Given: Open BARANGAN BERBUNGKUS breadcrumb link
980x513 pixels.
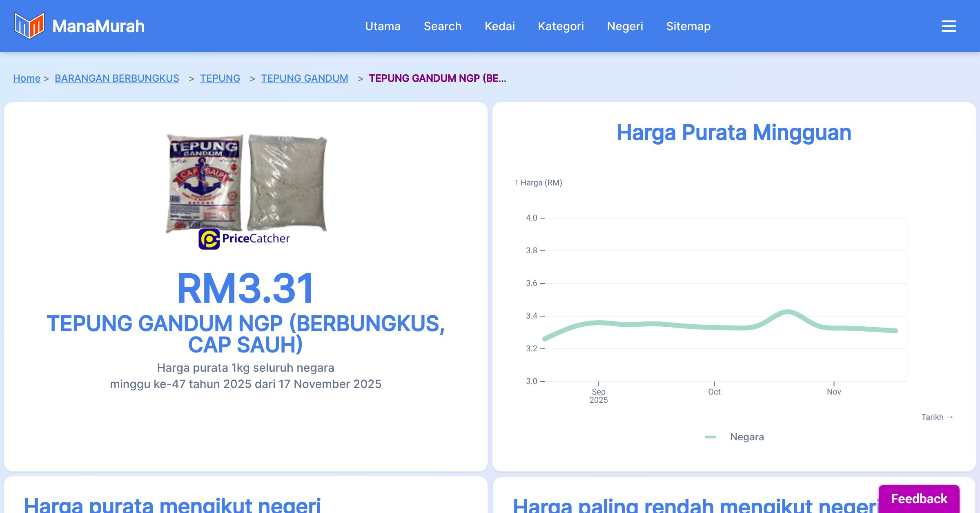Looking at the screenshot, I should [116, 78].
